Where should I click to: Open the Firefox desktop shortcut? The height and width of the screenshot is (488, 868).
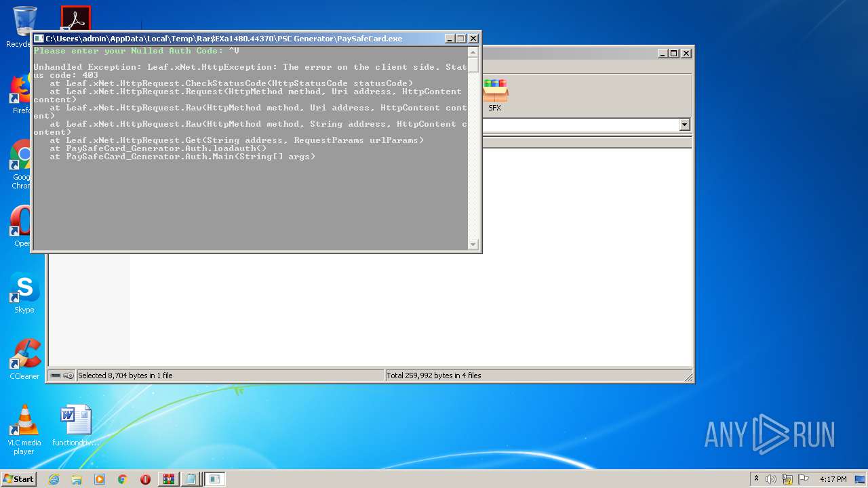click(20, 94)
